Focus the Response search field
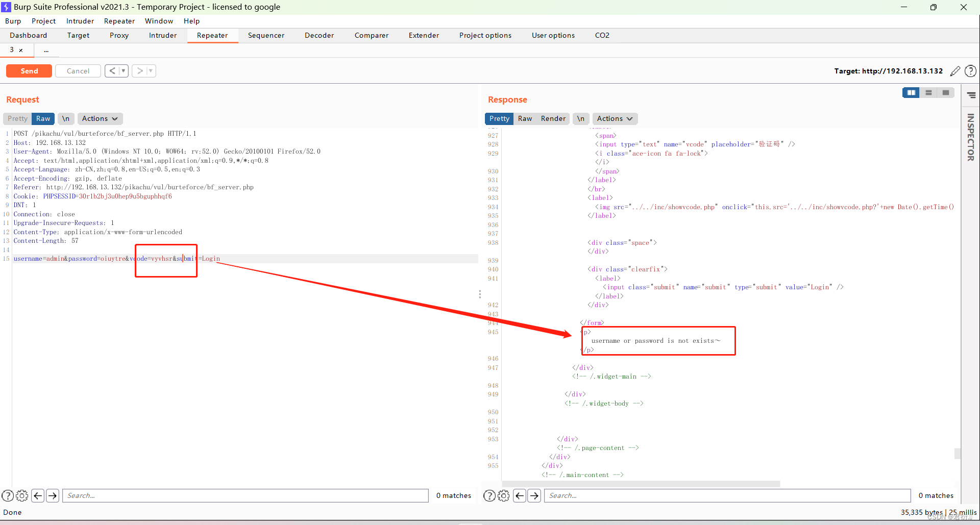 point(728,495)
